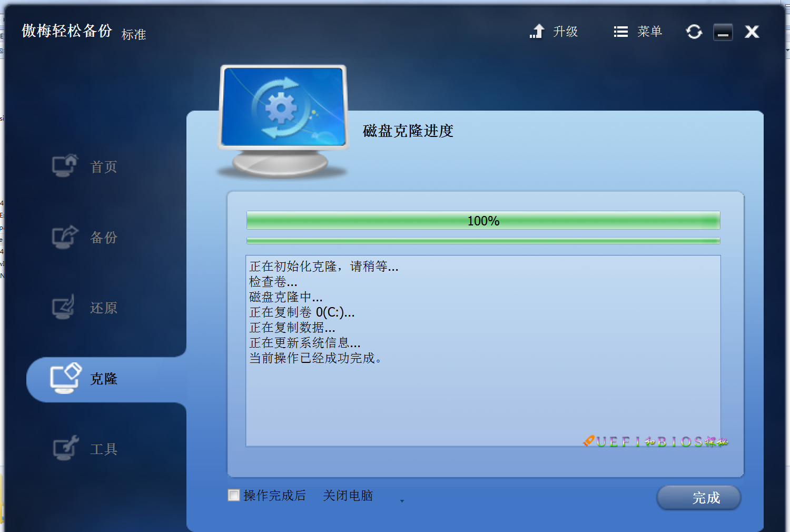The height and width of the screenshot is (532, 790).
Task: Select the 克隆 tab label
Action: pos(104,379)
